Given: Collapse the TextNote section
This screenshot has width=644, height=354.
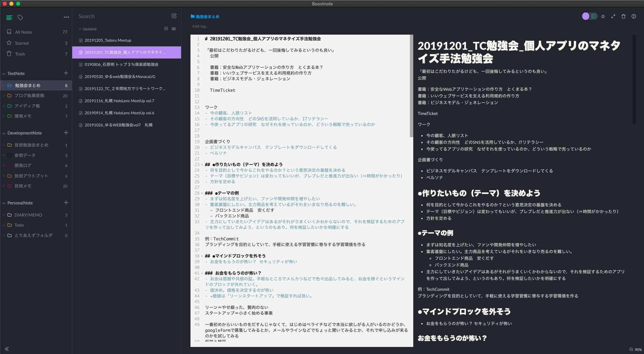Looking at the screenshot, I should tap(3, 73).
